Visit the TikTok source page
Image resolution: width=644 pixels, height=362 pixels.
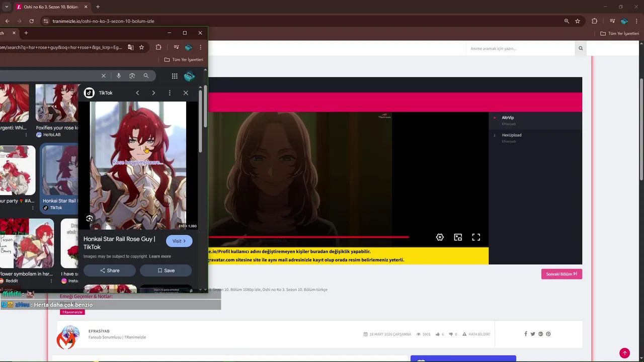pos(179,241)
